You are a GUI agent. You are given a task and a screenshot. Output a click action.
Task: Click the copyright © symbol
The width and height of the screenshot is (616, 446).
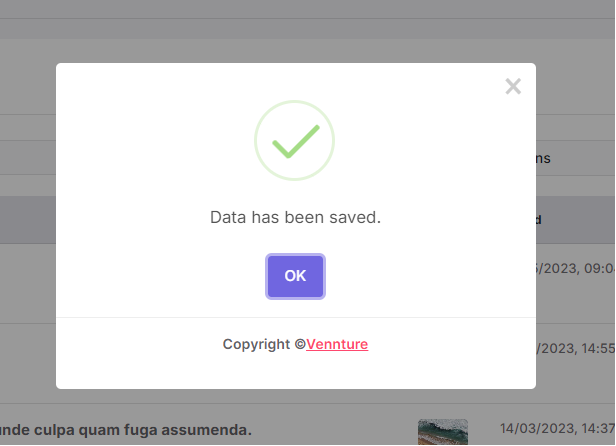click(x=300, y=344)
